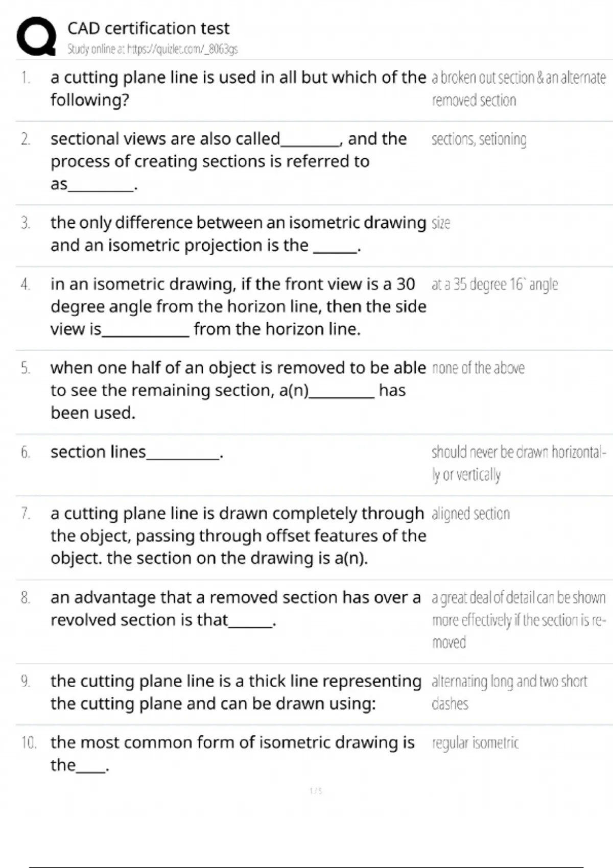Click the Quizlet Q logo

tap(36, 36)
